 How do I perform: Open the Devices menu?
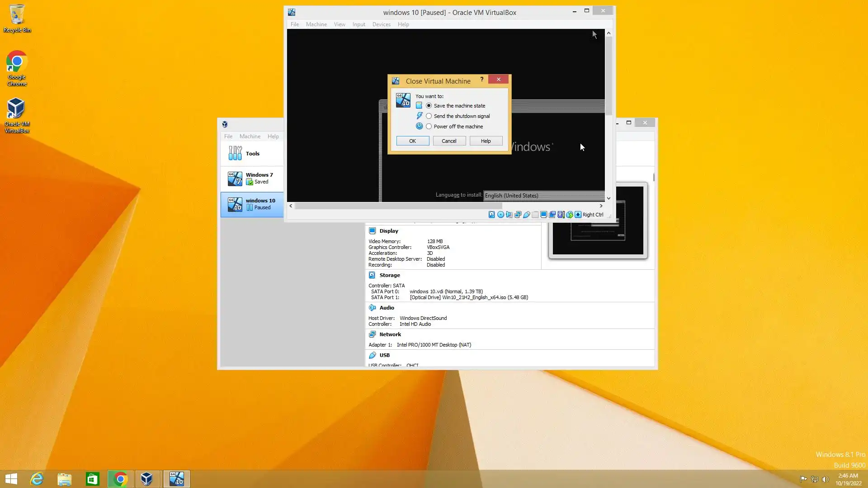[x=381, y=24]
